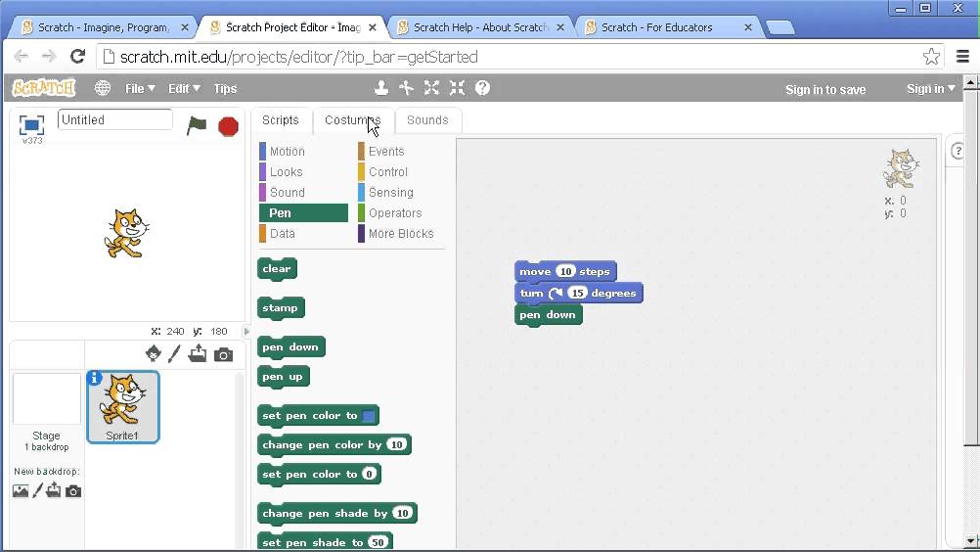The image size is (980, 552).
Task: Click value 10 in change pen color block
Action: (x=396, y=445)
